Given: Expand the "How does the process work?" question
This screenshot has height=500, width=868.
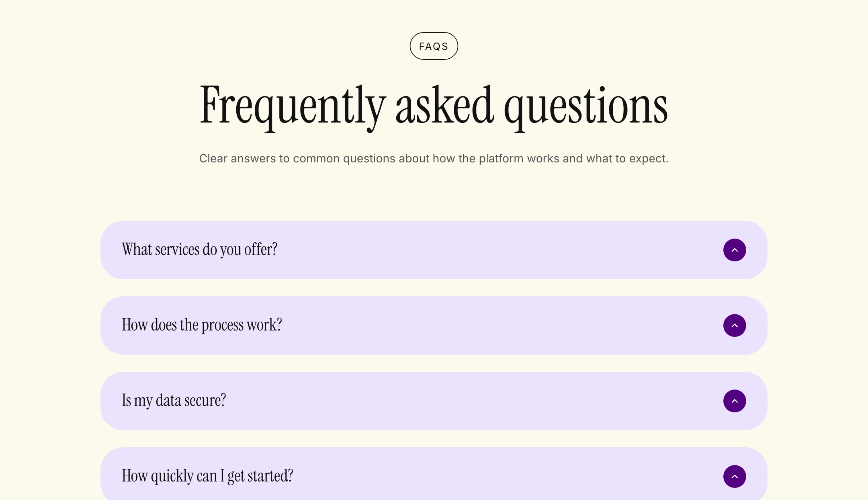Looking at the screenshot, I should pyautogui.click(x=202, y=325).
